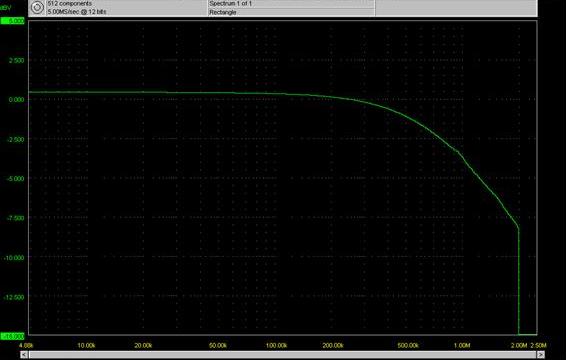Click the left arrow of the horizontal scrollbar
Image resolution: width=567 pixels, height=360 pixels.
pos(24,355)
